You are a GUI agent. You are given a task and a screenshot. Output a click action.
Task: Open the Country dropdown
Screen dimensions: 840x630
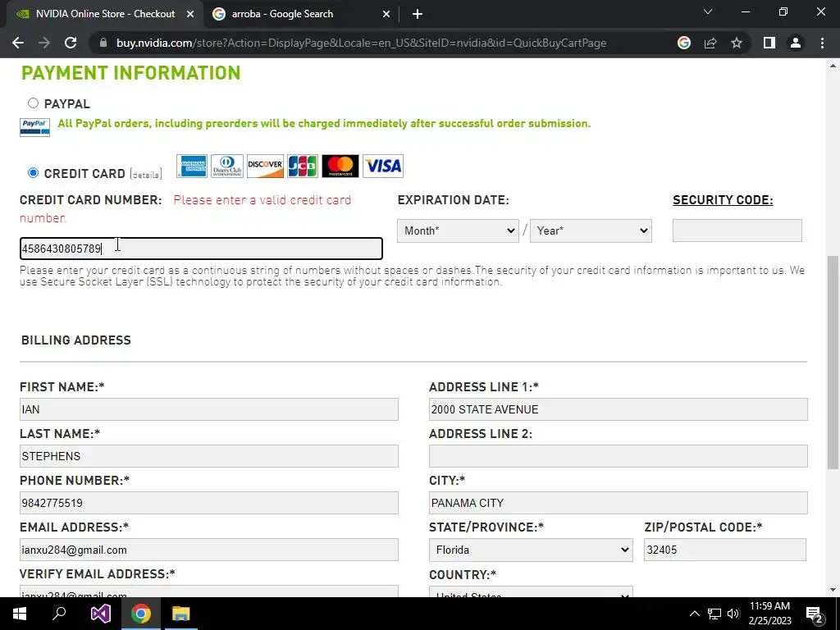click(x=531, y=592)
